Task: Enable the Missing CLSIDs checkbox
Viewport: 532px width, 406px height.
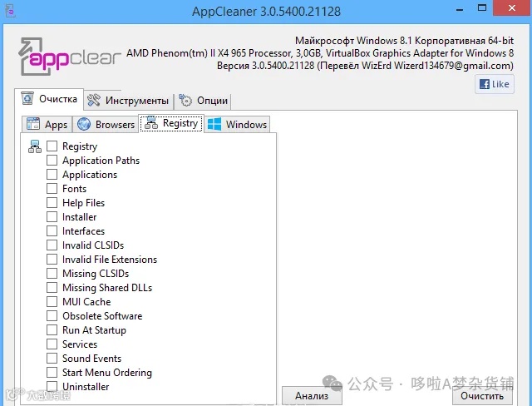Action: (52, 273)
